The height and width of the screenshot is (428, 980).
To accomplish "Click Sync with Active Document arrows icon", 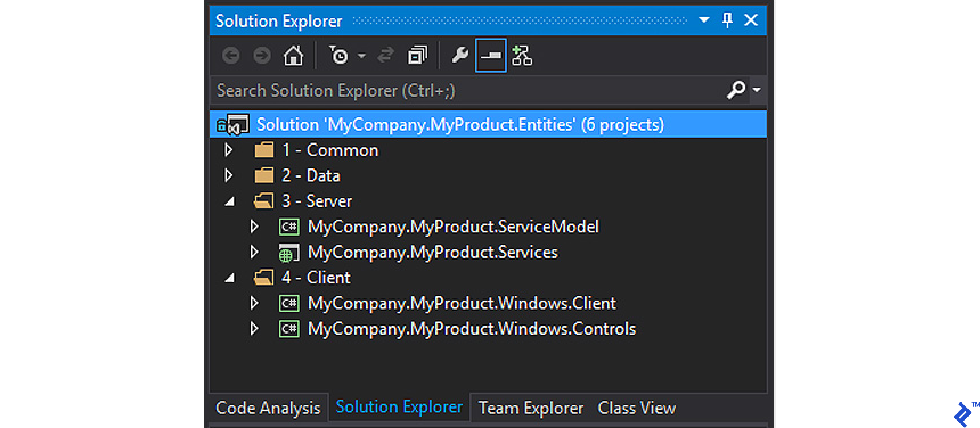I will click(x=386, y=55).
